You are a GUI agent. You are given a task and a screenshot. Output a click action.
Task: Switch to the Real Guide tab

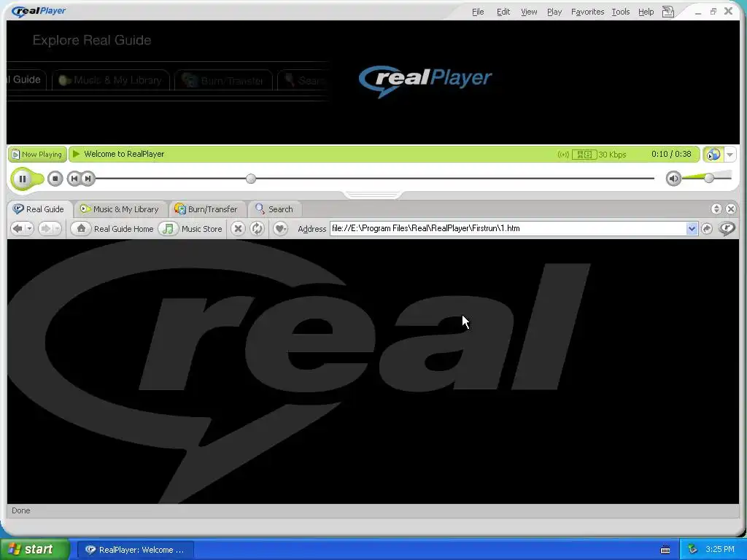[x=39, y=209]
